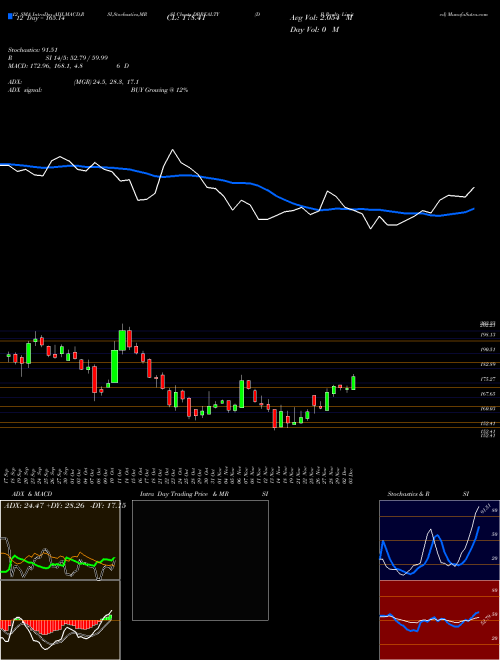This screenshot has height=660, width=500.
Task: Click the MACD histogram chart
Action: [x=60, y=620]
